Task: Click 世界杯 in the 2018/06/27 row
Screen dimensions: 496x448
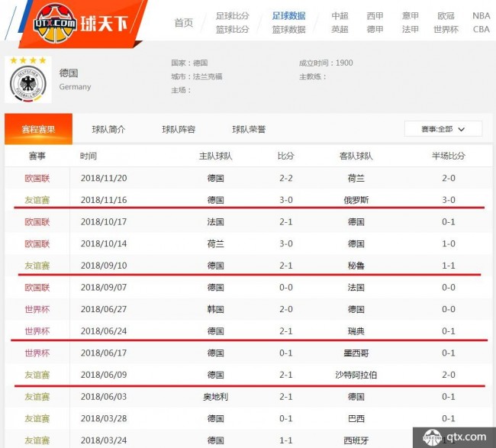Action: 37,309
